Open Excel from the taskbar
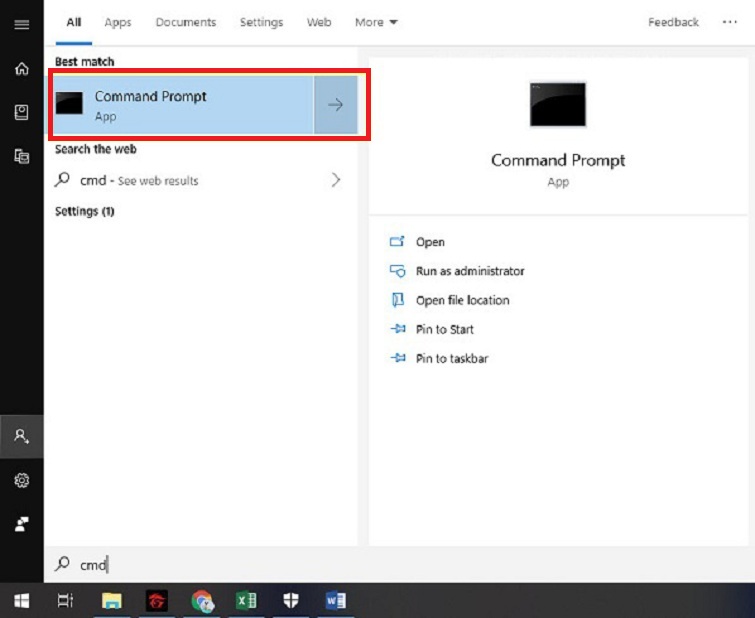The image size is (755, 618). click(246, 600)
